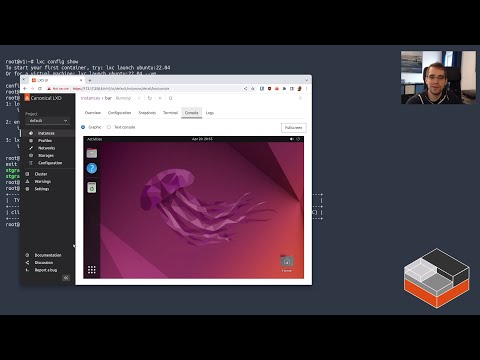
Task: Open the tab search chevron in the title bar
Action: (x=306, y=80)
